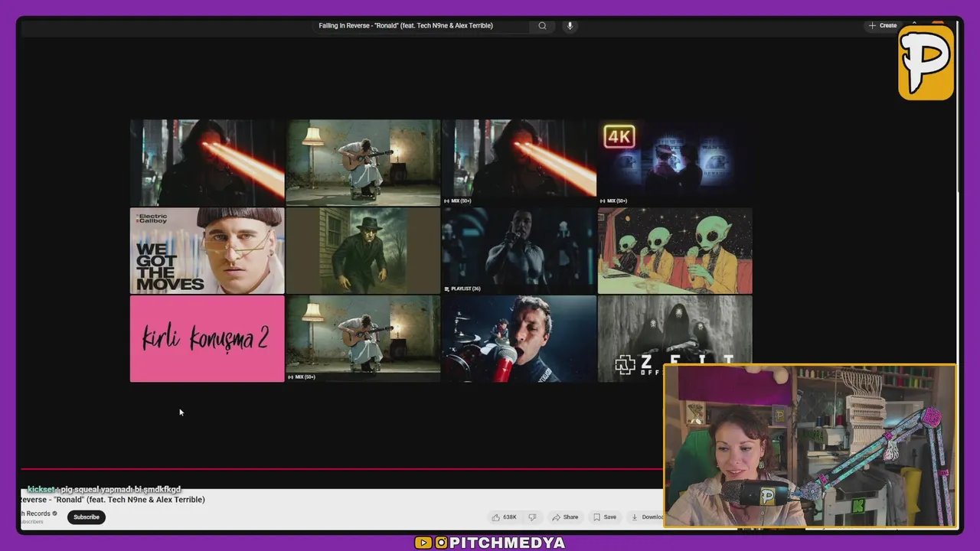Open top-row guitarist by lamp thumbnail
Image resolution: width=980 pixels, height=551 pixels.
pos(363,162)
